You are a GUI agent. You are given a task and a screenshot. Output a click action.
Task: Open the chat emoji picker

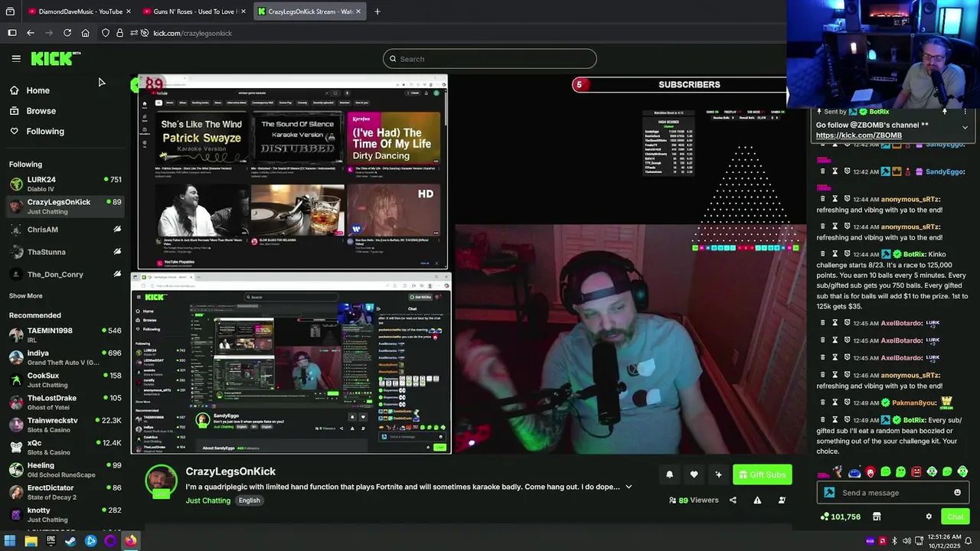click(957, 493)
